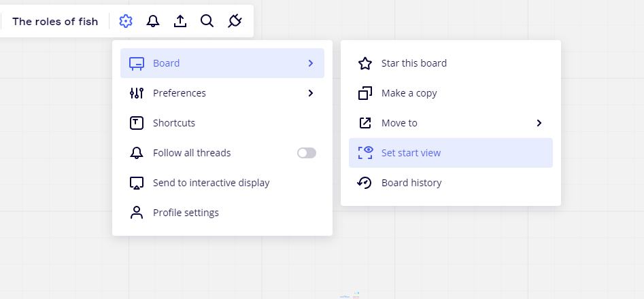The image size is (644, 299).
Task: Click the export upload icon
Action: click(180, 21)
